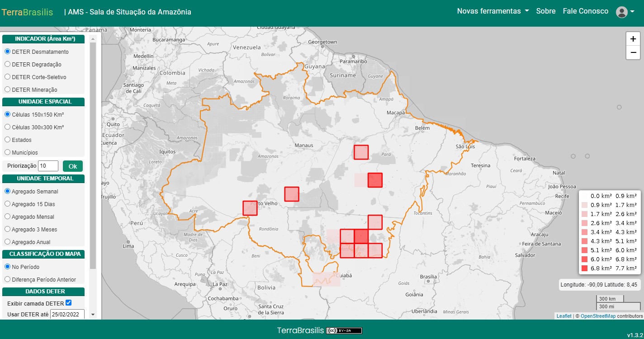The height and width of the screenshot is (339, 644).
Task: Select DETER Degradação indicator
Action: 33,65
